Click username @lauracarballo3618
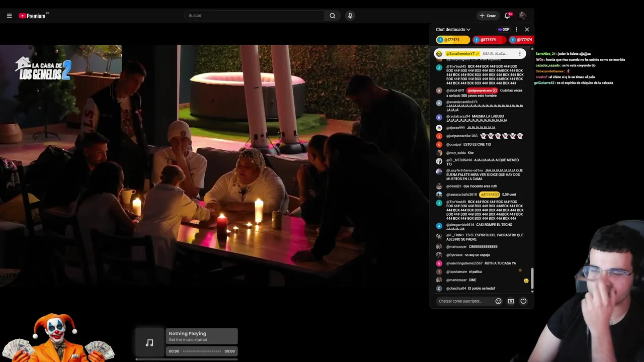Image resolution: width=644 pixels, height=362 pixels. [461, 195]
